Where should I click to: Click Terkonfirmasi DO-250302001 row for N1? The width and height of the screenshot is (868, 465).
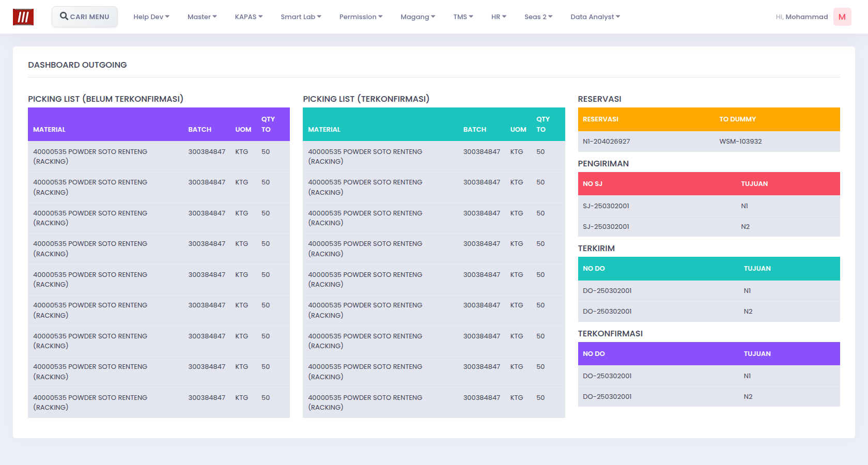pyautogui.click(x=709, y=376)
